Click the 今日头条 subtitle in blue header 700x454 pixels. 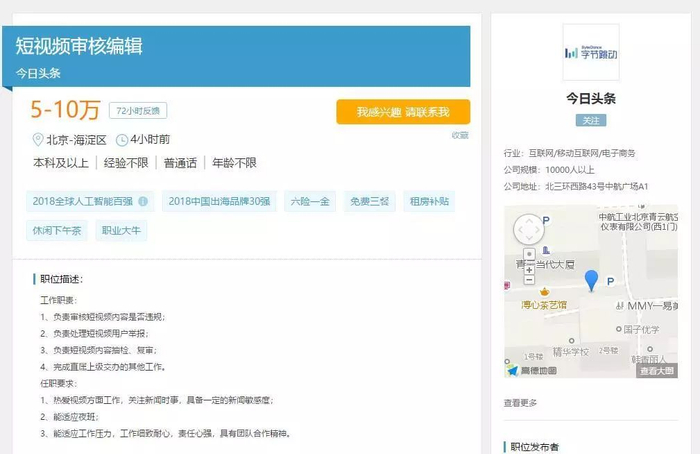click(38, 73)
